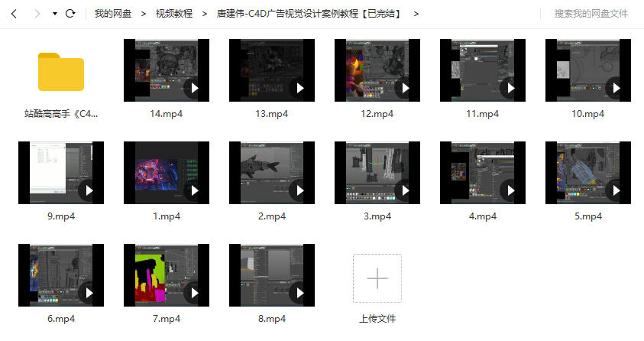Expand chevron after 唐建伟-C4D breadcrumb
644x341 pixels.
click(416, 14)
